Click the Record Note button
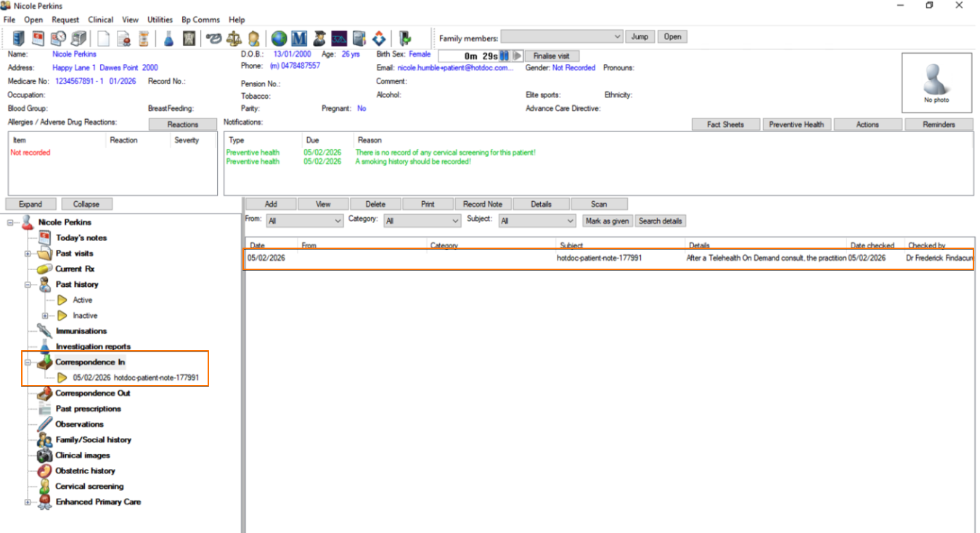980x533 pixels. tap(483, 204)
